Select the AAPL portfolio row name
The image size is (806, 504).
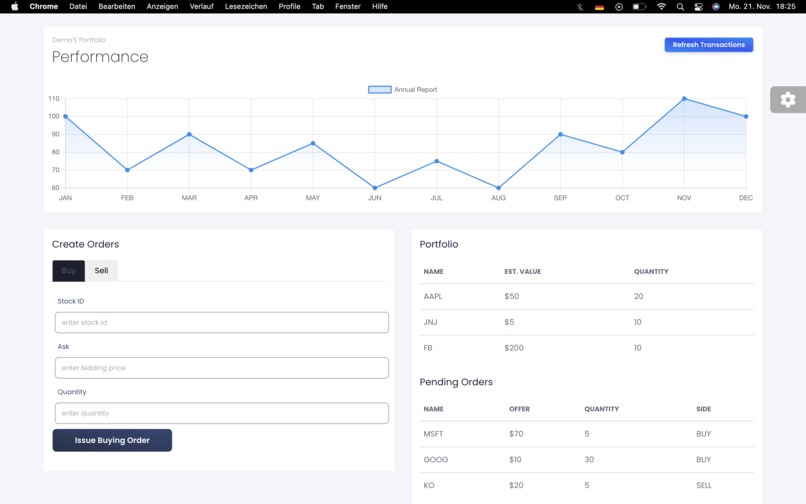(433, 296)
